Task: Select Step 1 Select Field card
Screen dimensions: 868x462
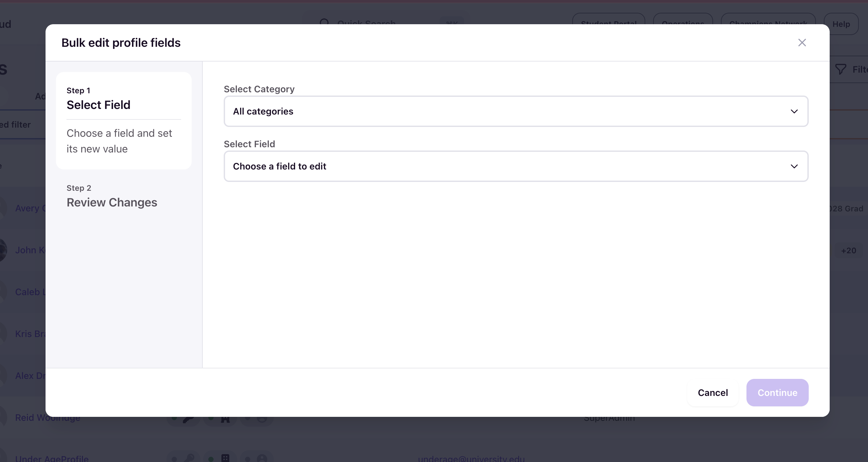Action: point(124,121)
